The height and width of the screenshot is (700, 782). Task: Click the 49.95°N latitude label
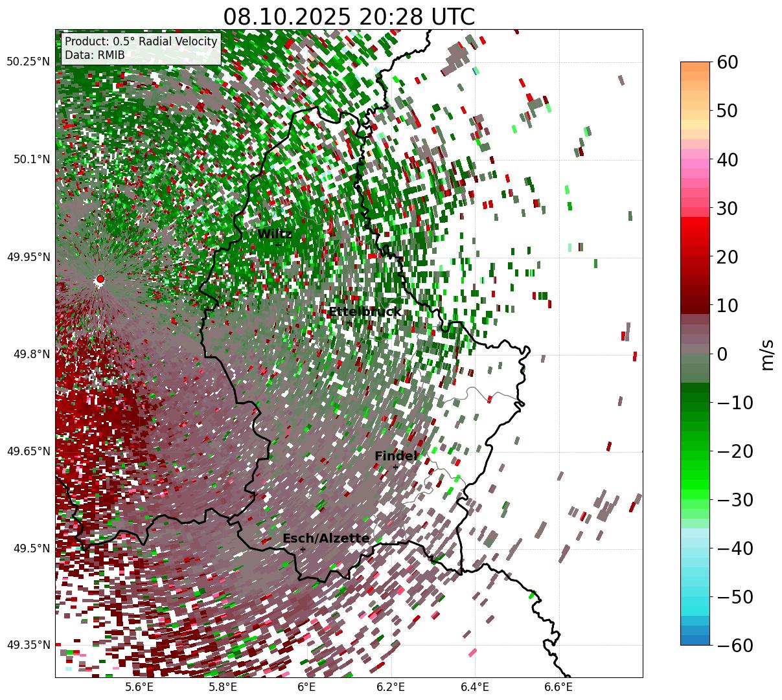29,257
